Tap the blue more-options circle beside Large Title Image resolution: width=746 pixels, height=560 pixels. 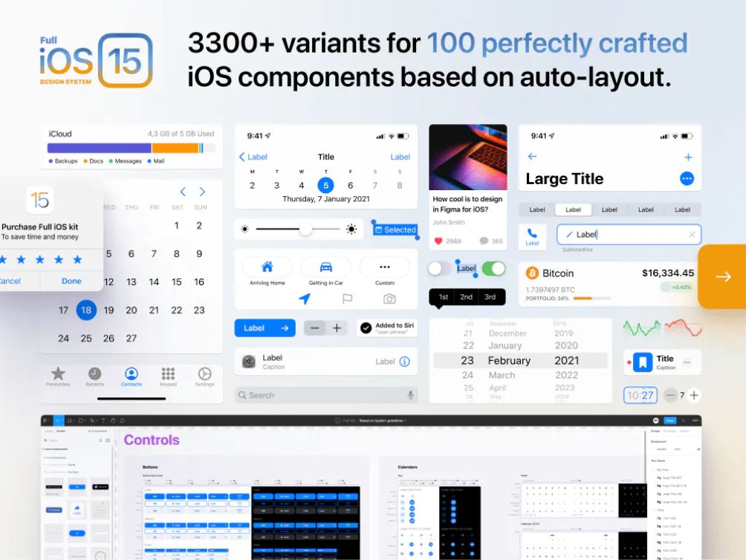(687, 179)
